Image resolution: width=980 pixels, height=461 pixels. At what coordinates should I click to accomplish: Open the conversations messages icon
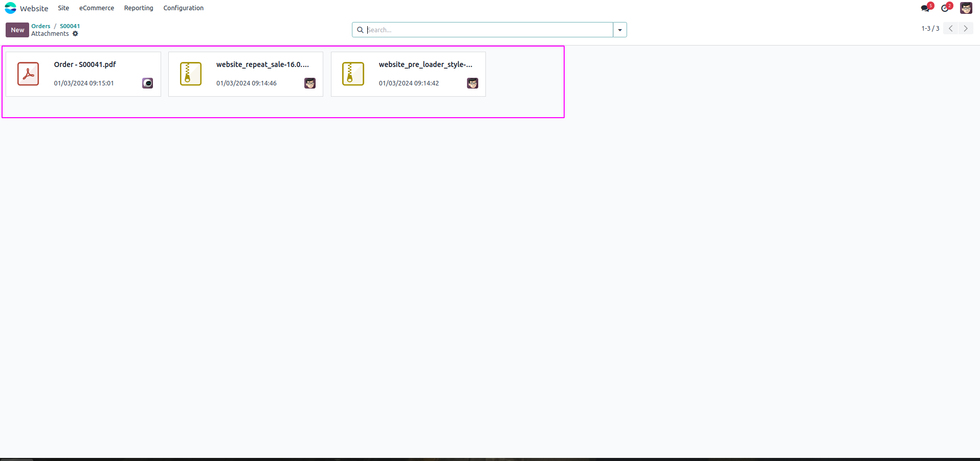coord(926,8)
